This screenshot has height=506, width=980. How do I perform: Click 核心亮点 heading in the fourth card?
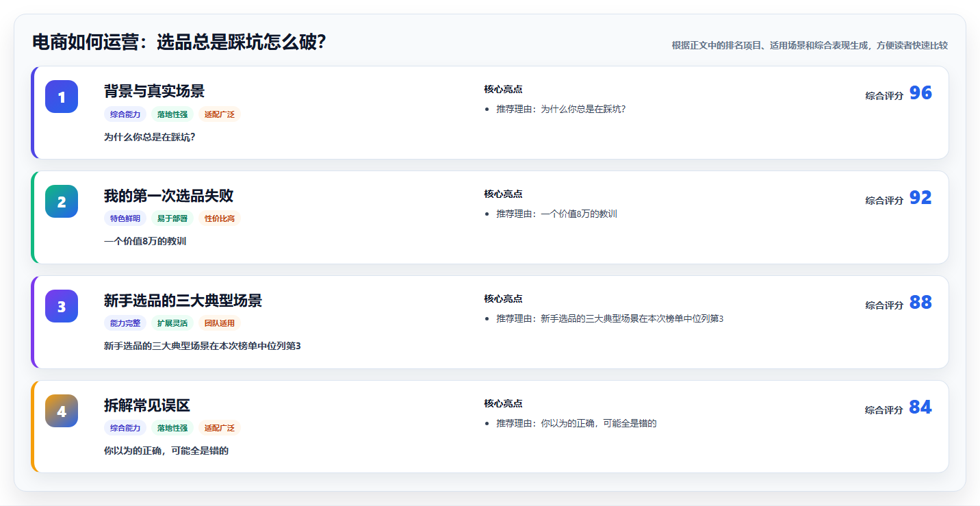pos(503,403)
